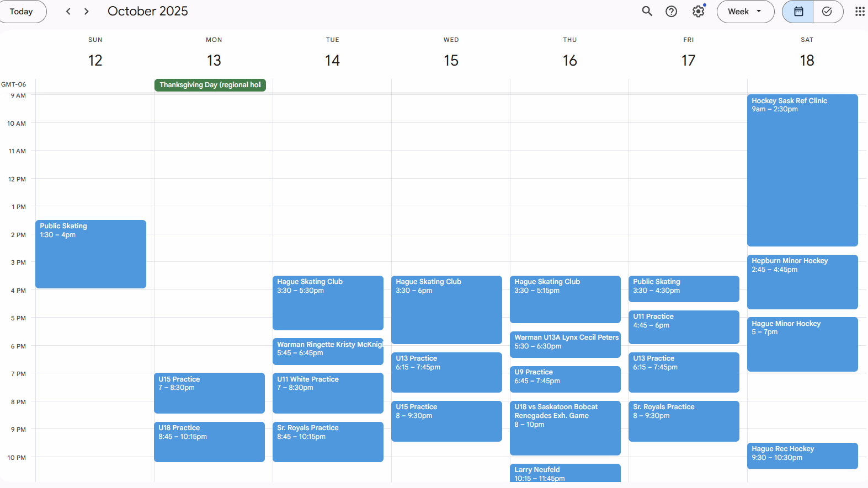Advance to next week arrow
868x488 pixels.
(86, 11)
